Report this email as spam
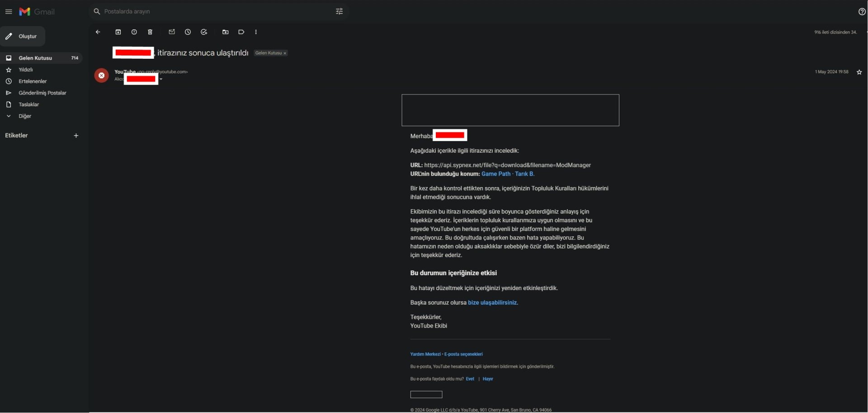Viewport: 868px width, 413px height. [134, 32]
